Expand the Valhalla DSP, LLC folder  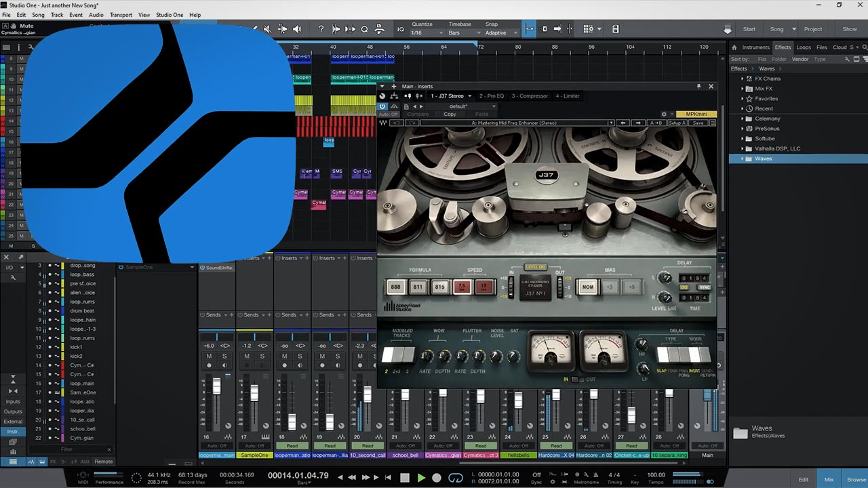tap(742, 148)
